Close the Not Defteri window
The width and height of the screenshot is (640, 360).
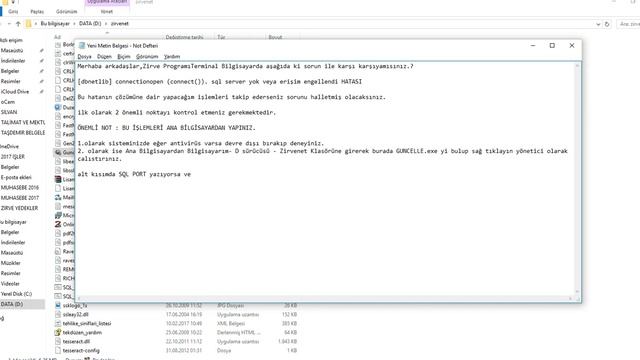pos(572,45)
